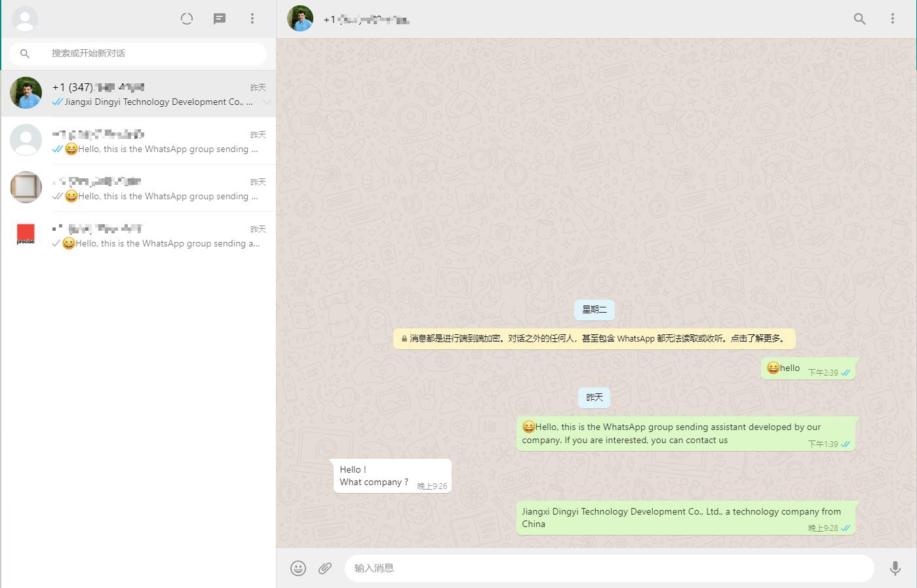The width and height of the screenshot is (917, 588).
Task: Select the contact with the blank frame avatar
Action: [26, 187]
